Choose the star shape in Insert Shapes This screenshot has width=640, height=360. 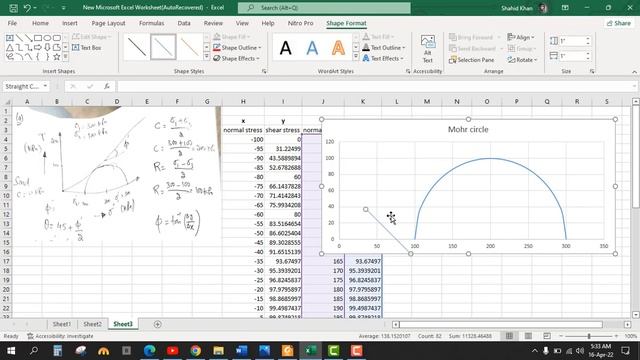tap(56, 57)
